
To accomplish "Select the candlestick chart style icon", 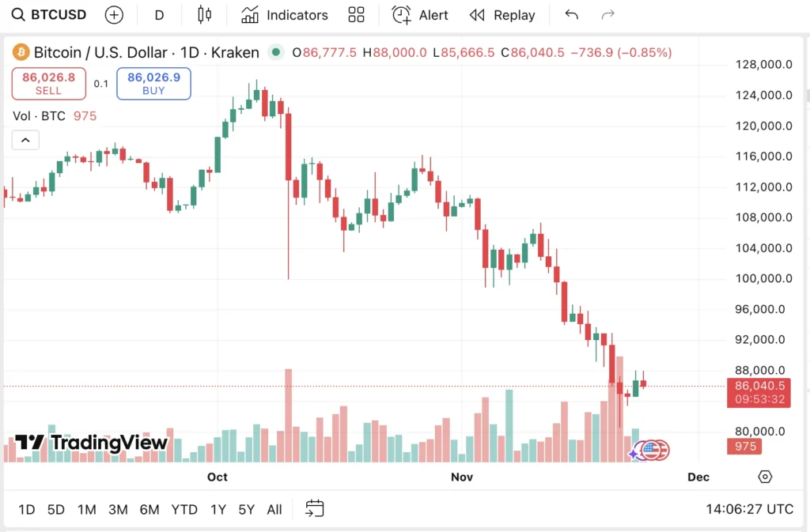I will click(x=204, y=14).
